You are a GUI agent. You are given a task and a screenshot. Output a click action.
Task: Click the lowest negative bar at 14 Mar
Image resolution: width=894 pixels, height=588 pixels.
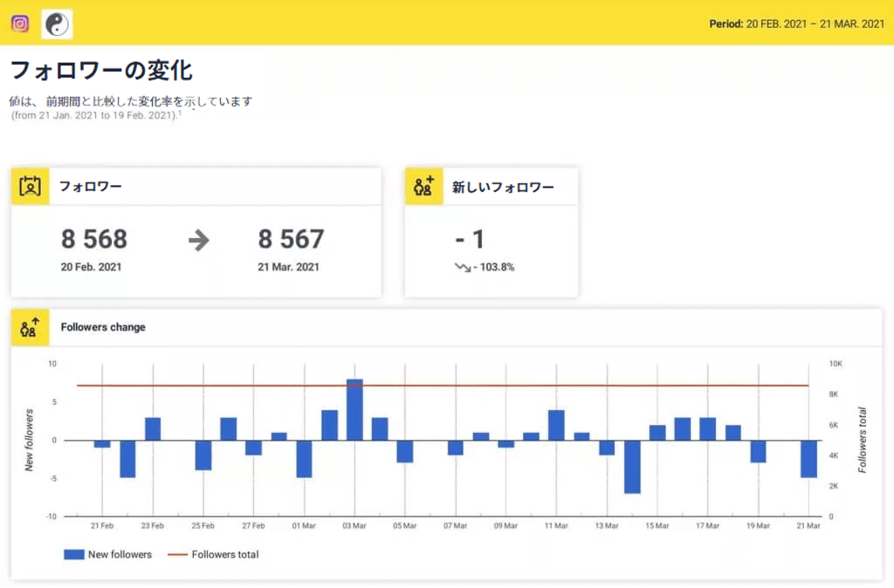pos(632,467)
